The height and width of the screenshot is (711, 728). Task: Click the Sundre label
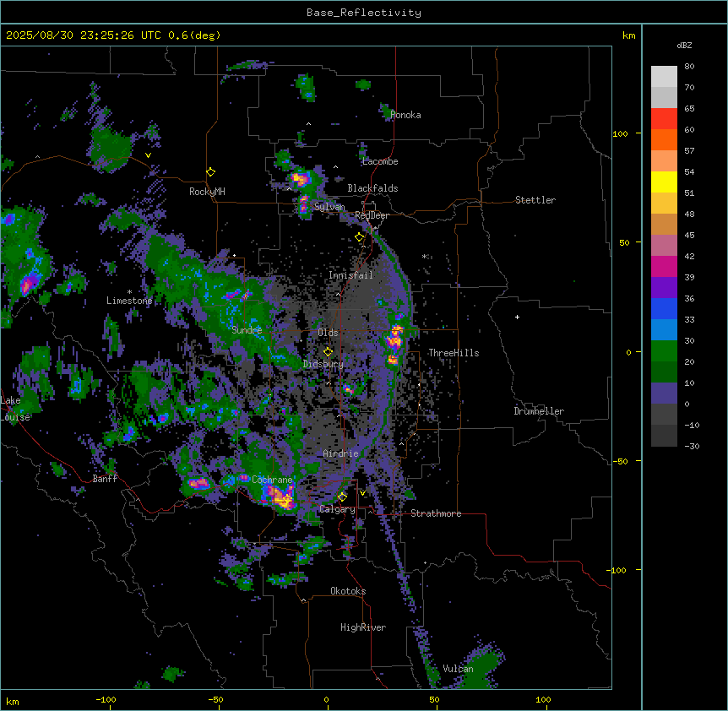pos(247,330)
